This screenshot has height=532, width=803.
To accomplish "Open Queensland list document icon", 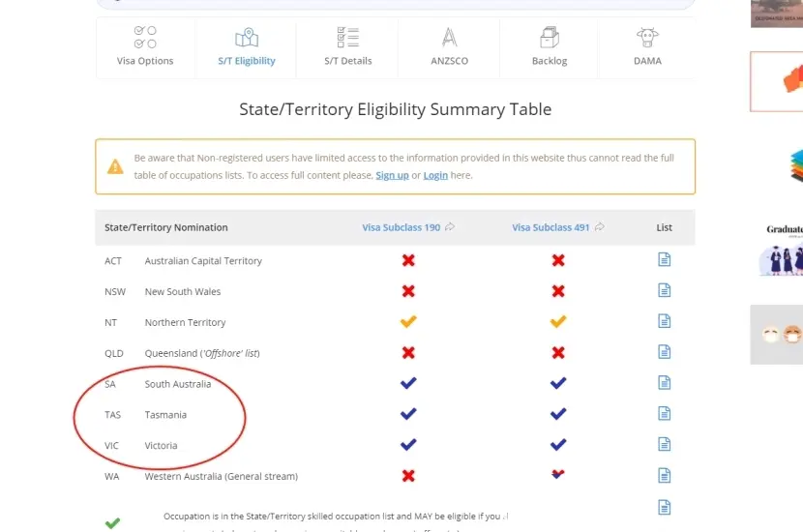I will coord(665,352).
